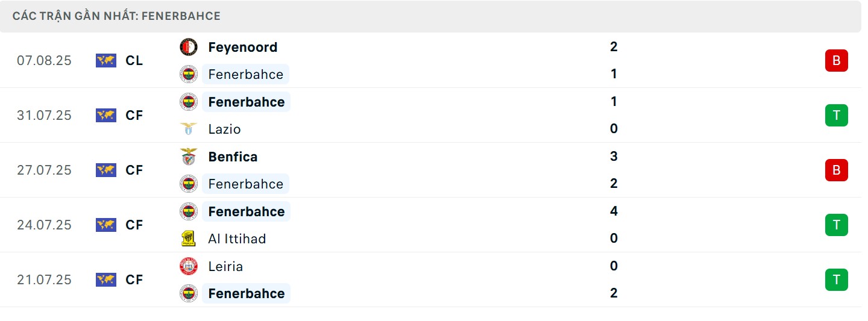The width and height of the screenshot is (868, 321).
Task: Click world flag icon on the 21.07.25 row
Action: click(x=106, y=279)
